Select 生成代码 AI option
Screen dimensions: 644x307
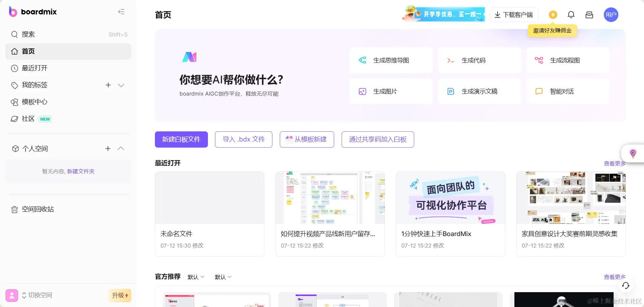(x=480, y=60)
